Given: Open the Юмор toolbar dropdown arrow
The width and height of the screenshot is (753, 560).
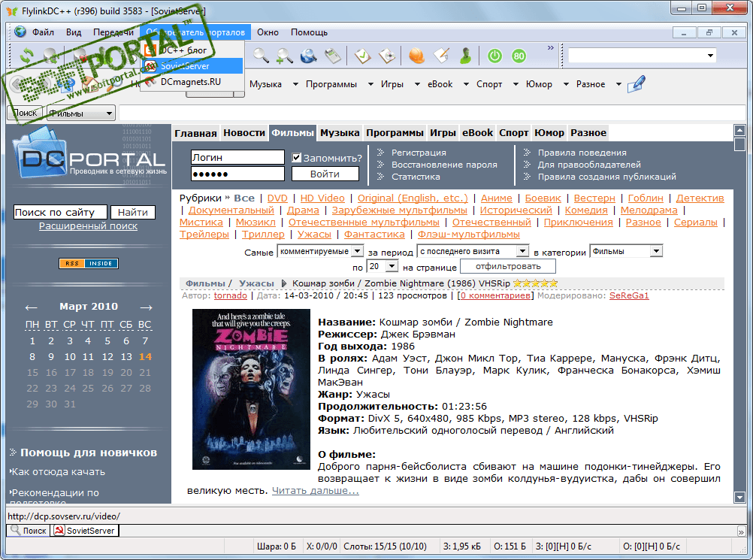Looking at the screenshot, I should pos(566,84).
